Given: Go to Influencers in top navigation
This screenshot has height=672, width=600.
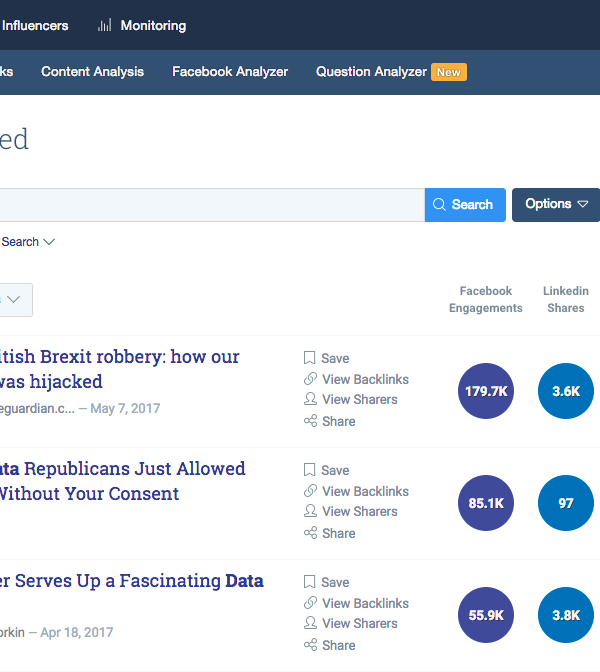Looking at the screenshot, I should [35, 25].
